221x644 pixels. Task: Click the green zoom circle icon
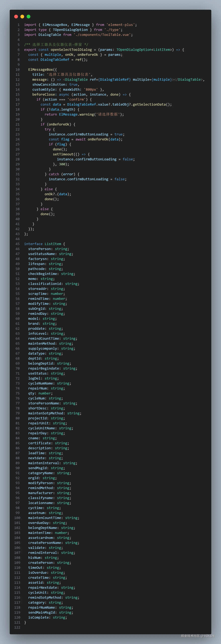pos(28,17)
